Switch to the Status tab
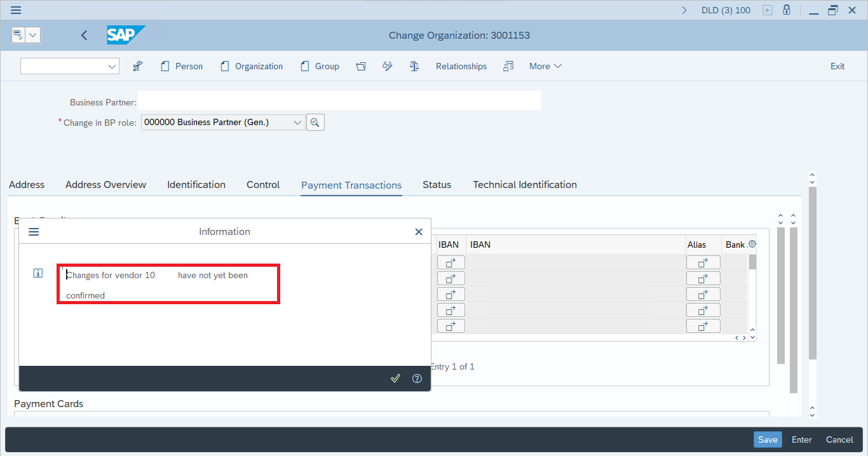This screenshot has height=456, width=868. [x=437, y=185]
